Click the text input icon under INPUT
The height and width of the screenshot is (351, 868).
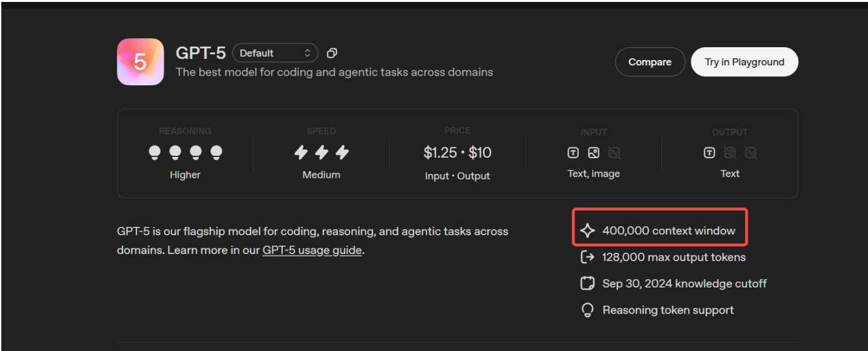click(573, 153)
